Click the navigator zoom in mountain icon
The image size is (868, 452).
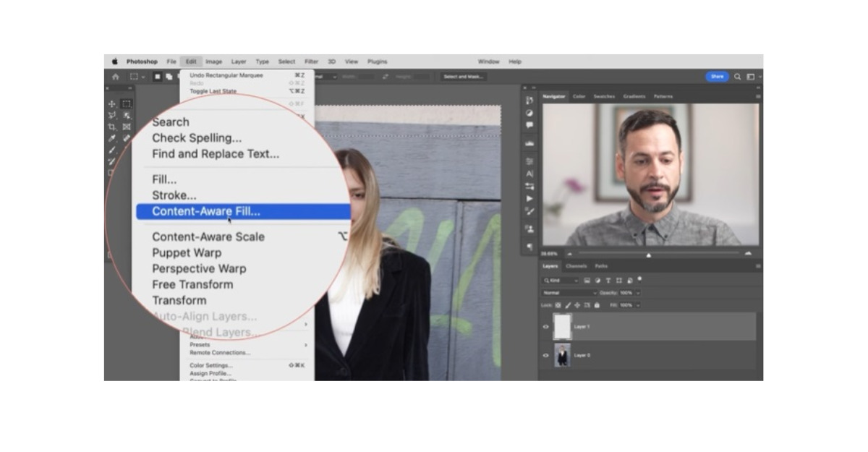pyautogui.click(x=748, y=253)
